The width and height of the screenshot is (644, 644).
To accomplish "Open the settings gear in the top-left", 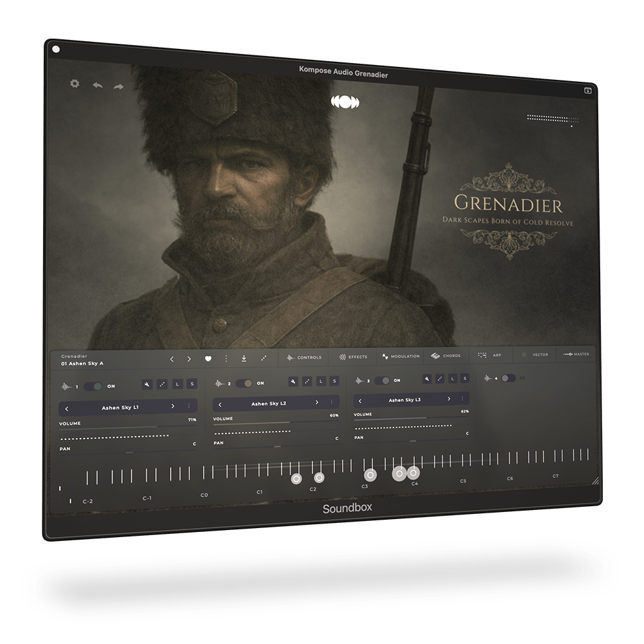I will pos(74,84).
